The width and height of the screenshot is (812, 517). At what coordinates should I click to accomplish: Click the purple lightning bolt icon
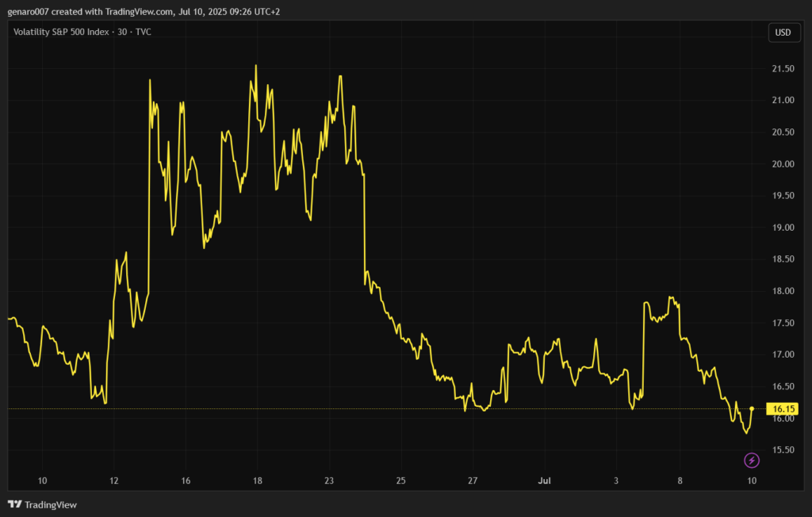click(752, 460)
